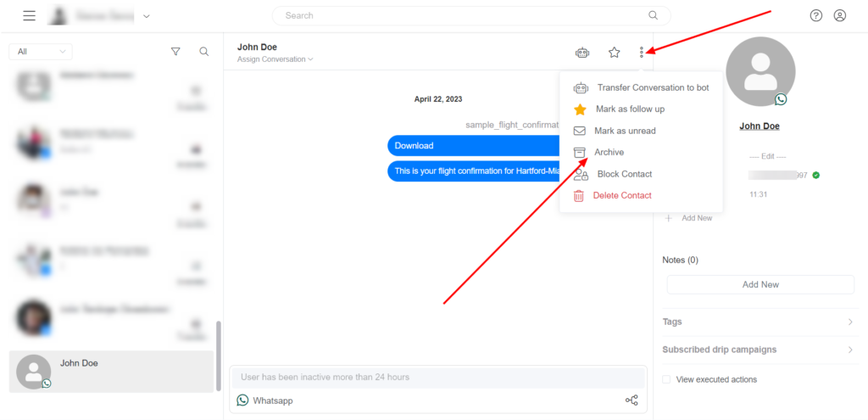Click the robot icon beside Transfer Conversation
This screenshot has width=868, height=420.
tap(581, 87)
